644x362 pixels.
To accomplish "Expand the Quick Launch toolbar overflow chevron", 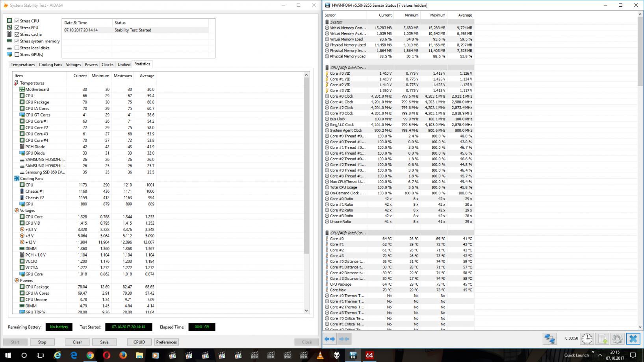I will click(593, 352).
